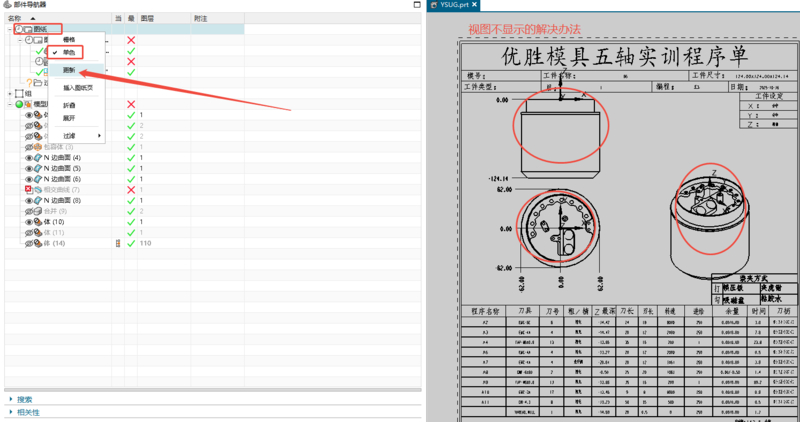
Task: Click the drawing sheet icon on the 图纸 node
Action: (x=28, y=30)
